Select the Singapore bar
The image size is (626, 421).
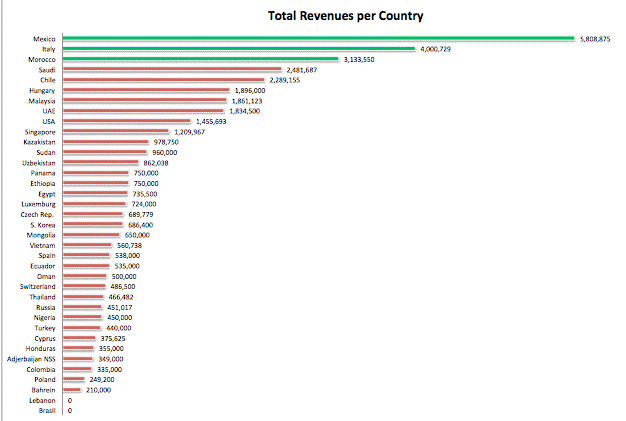116,131
